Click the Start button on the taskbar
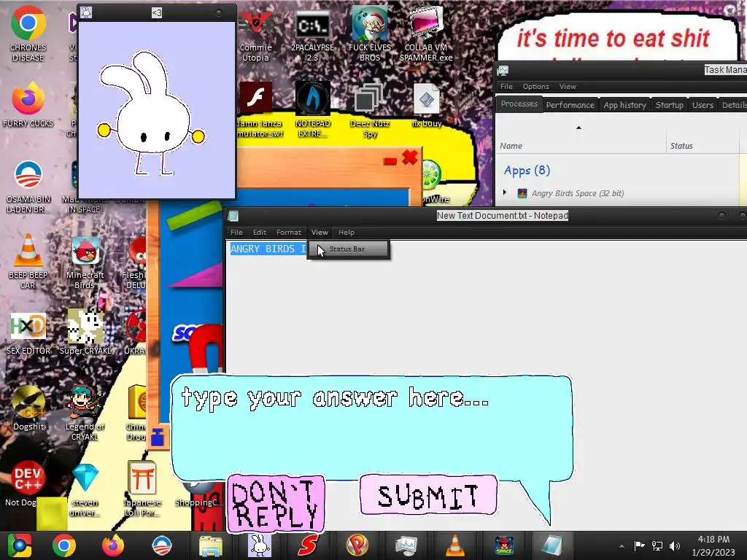 (x=19, y=545)
